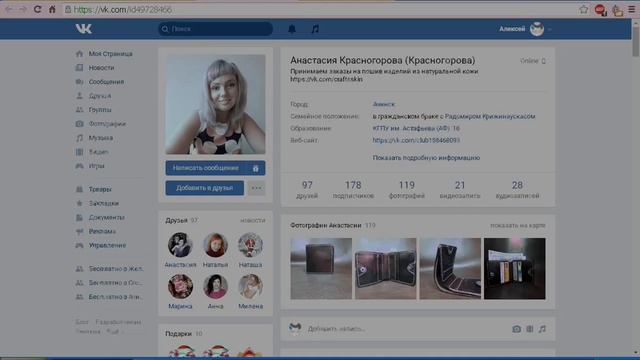Image resolution: width=640 pixels, height=360 pixels.
Task: Open friend Марина's avatar
Action: click(180, 286)
